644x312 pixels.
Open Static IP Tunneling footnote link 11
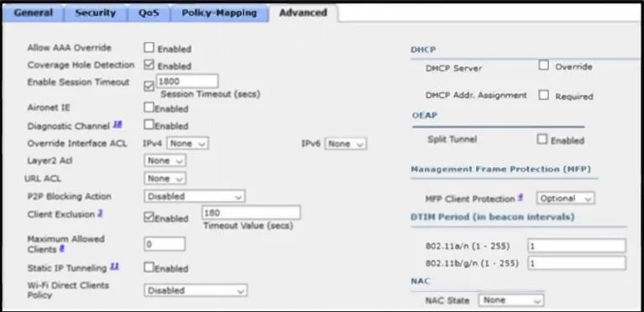pyautogui.click(x=114, y=267)
